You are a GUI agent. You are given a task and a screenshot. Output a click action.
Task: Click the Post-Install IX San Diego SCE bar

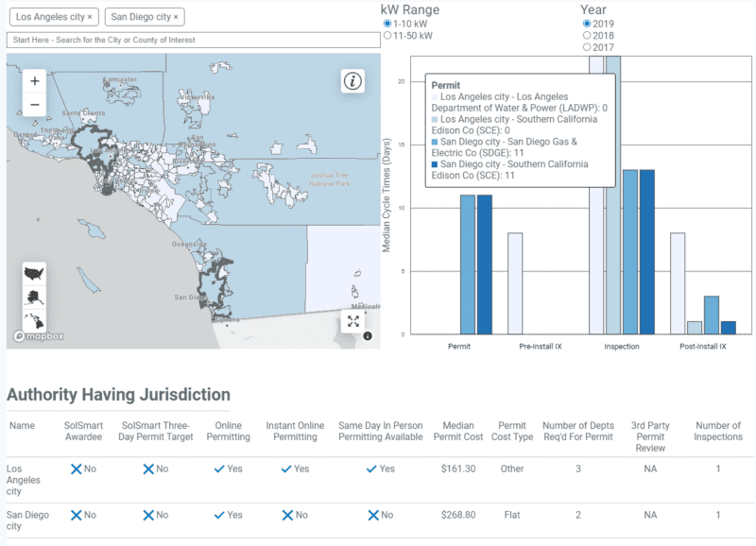729,328
